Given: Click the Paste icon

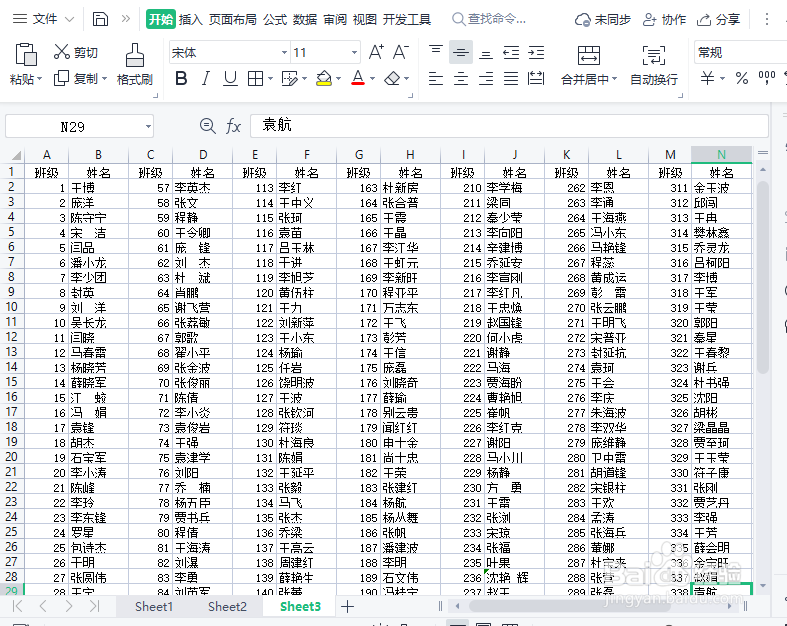Looking at the screenshot, I should coord(26,54).
